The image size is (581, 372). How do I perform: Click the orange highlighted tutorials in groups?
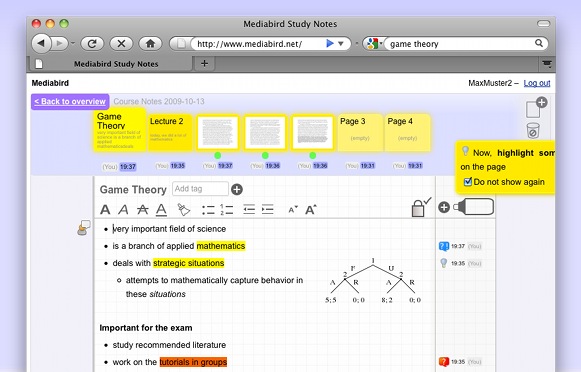(193, 362)
